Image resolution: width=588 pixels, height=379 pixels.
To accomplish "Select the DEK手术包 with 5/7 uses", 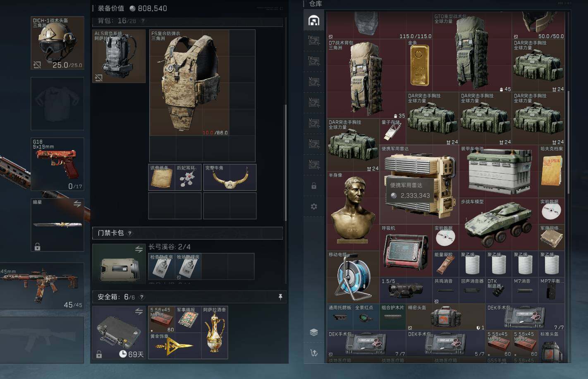I will (x=446, y=344).
